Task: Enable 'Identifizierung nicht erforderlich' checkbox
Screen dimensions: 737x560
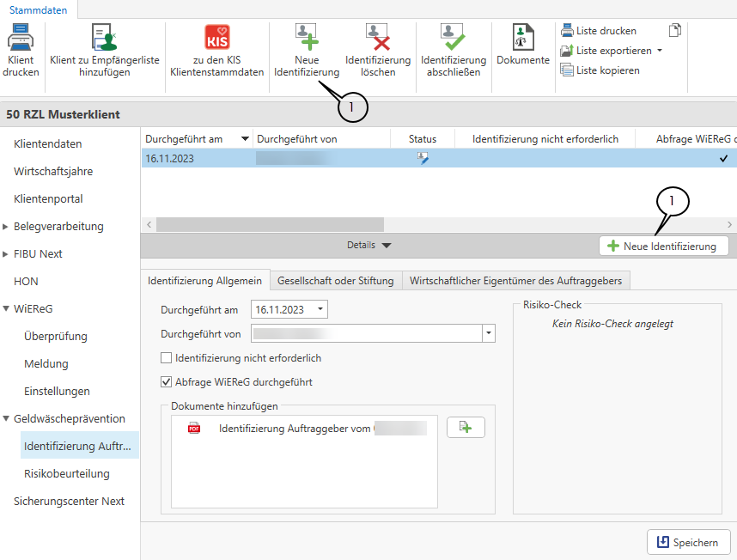Action: pos(167,358)
